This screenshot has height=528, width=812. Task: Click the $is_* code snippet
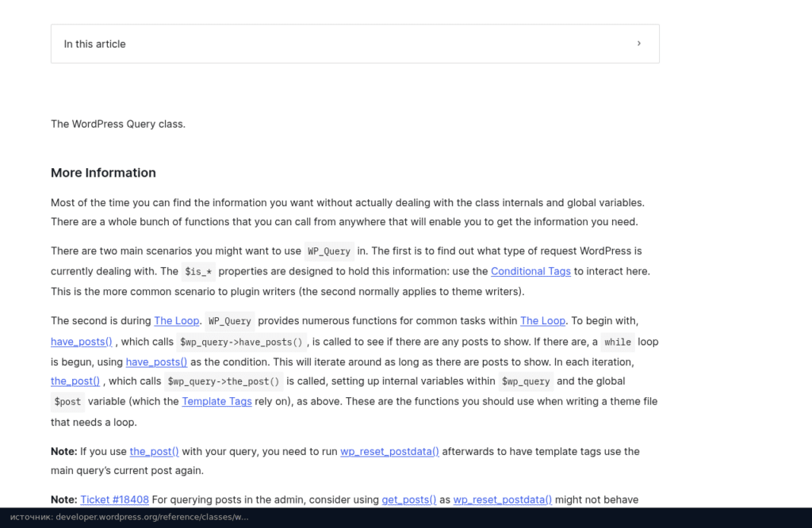point(198,272)
